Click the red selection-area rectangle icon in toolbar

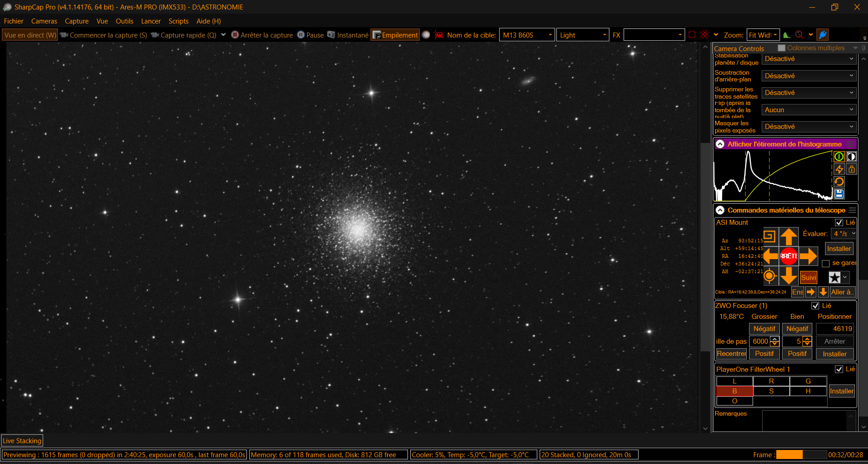point(692,35)
